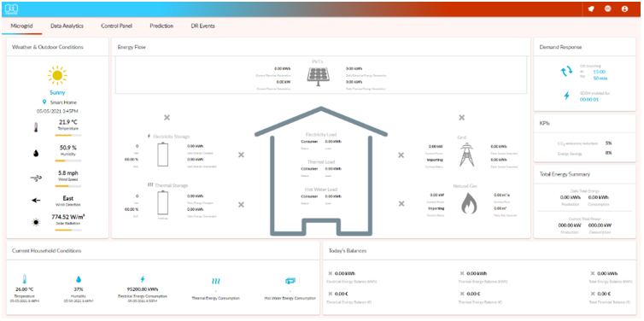Click the Thermal Load label
This screenshot has width=644, height=321.
tap(321, 161)
